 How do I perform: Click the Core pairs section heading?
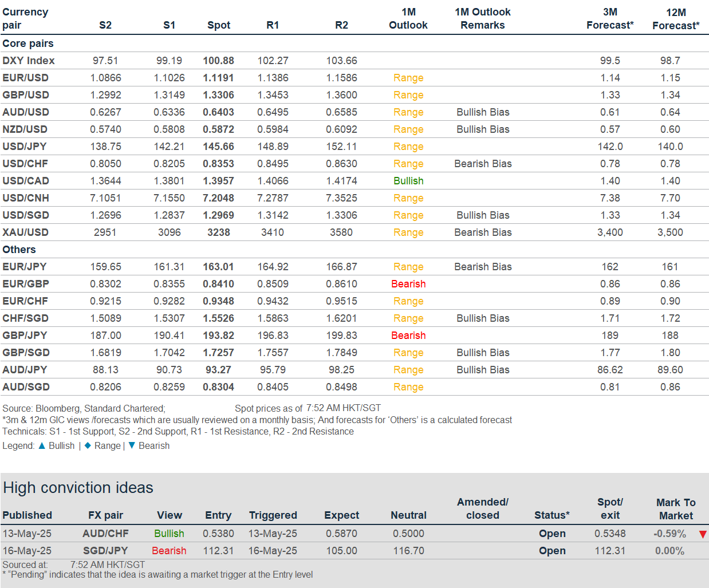point(28,44)
